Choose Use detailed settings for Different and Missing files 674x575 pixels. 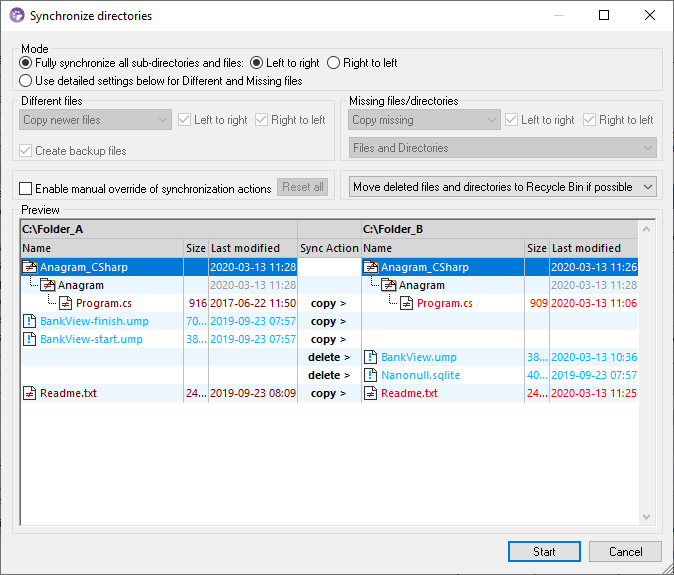pos(26,80)
